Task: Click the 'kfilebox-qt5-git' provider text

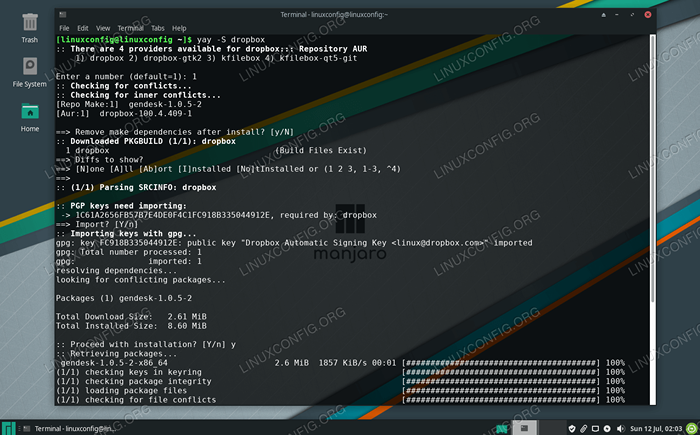Action: point(318,58)
